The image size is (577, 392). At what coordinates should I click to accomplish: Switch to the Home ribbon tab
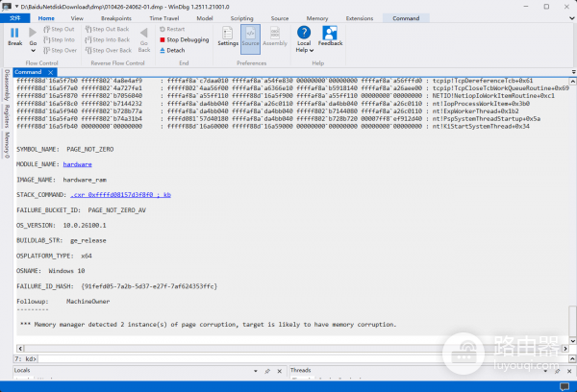click(x=46, y=18)
